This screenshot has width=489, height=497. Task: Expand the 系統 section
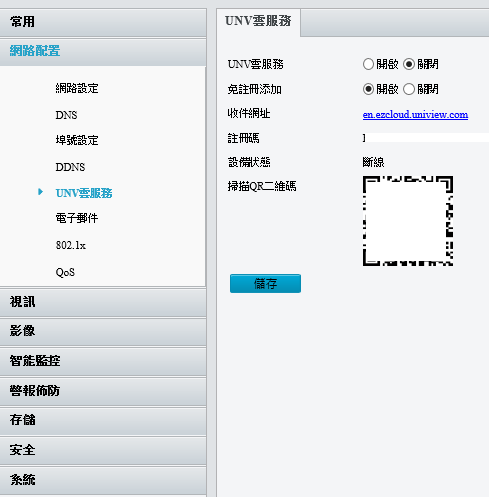(103, 480)
